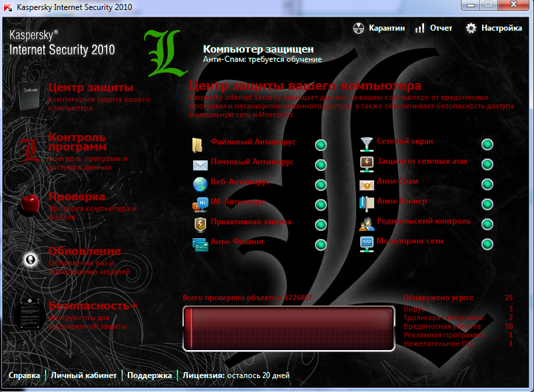The height and width of the screenshot is (392, 534).
Task: Click 'Всего проверено объектов: 1726807' text
Action: tap(247, 297)
